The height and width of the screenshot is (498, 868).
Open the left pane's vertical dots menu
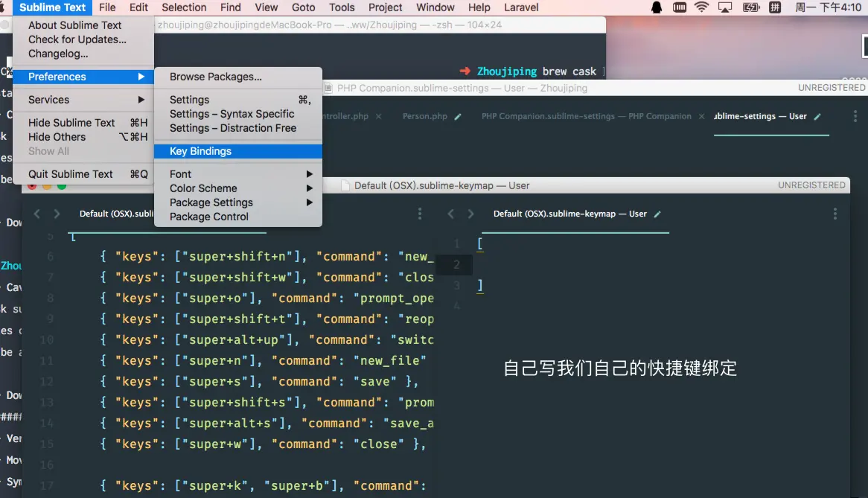420,214
